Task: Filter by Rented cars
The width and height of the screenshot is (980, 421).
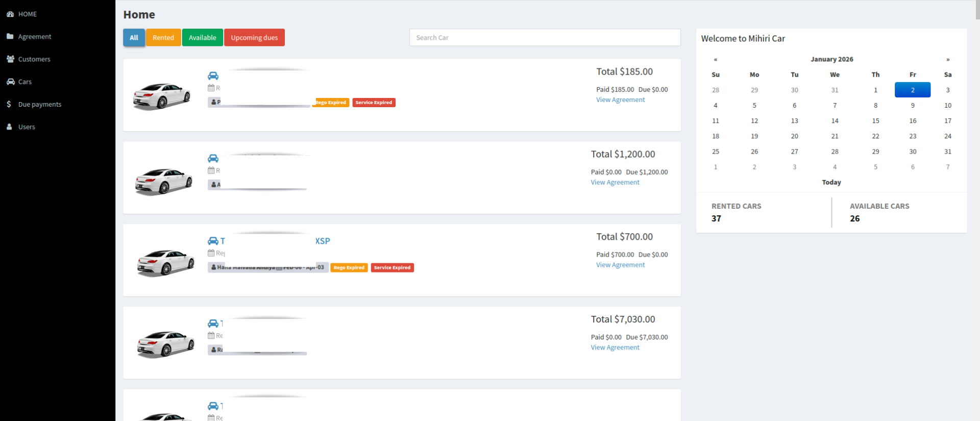Action: coord(163,37)
